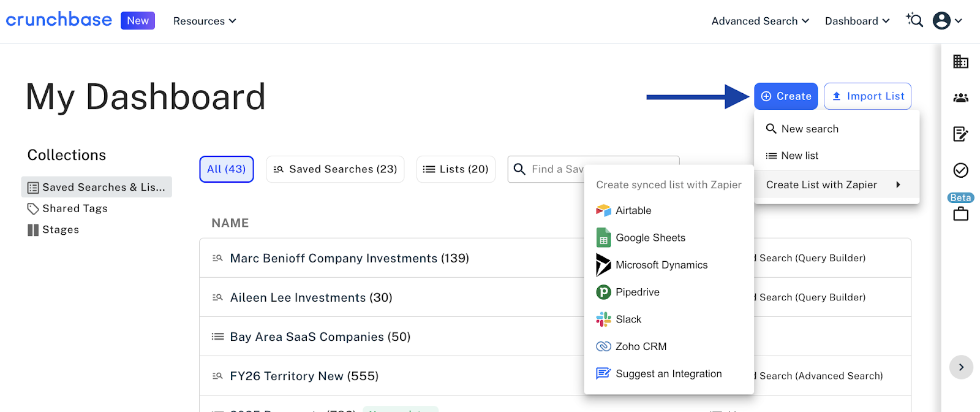This screenshot has height=412, width=980.
Task: Select Pipedrive in the Zapier submenu
Action: point(669,292)
